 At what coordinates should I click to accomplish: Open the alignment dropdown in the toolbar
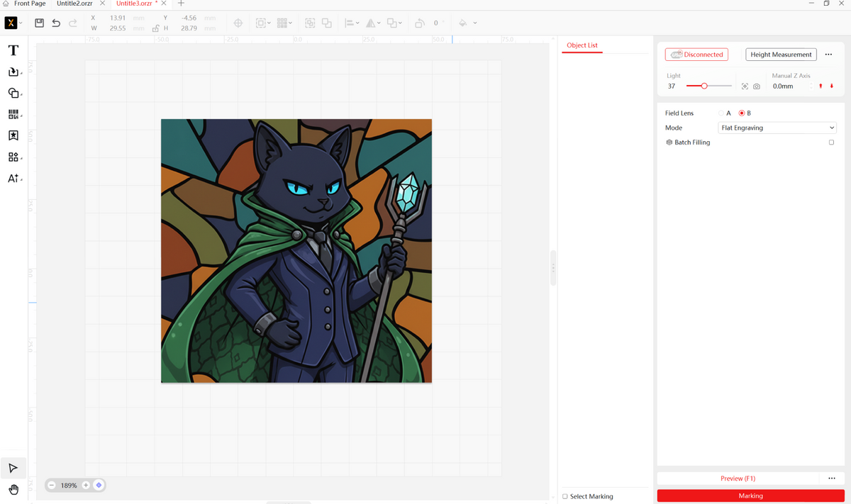click(357, 23)
